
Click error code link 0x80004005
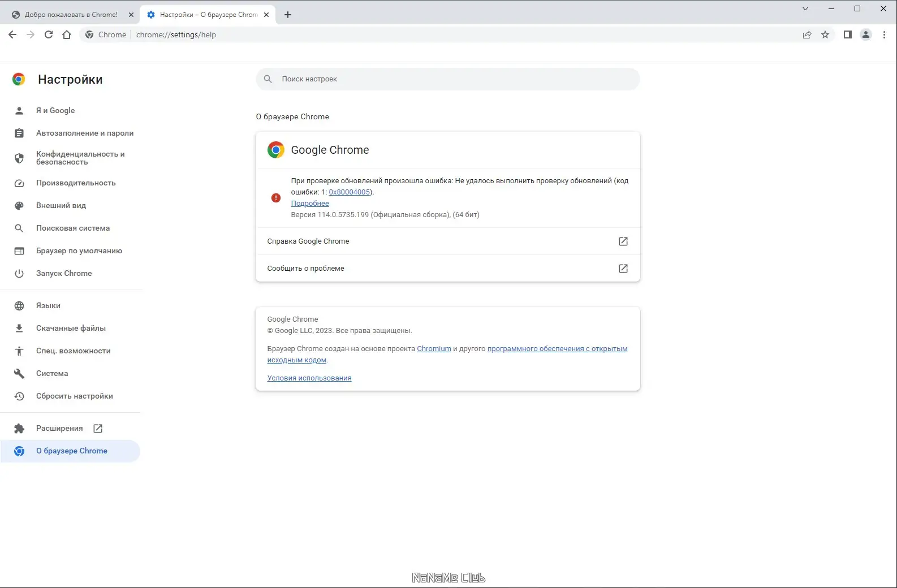pyautogui.click(x=350, y=192)
